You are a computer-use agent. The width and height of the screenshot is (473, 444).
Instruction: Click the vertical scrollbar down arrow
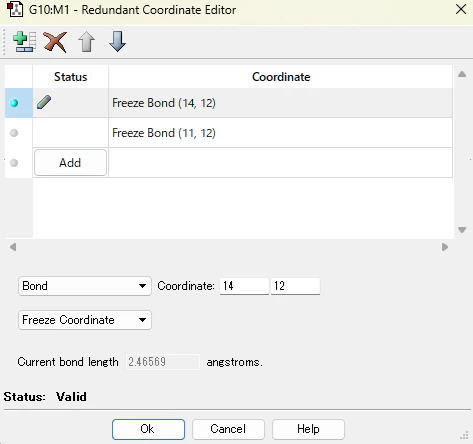(462, 230)
